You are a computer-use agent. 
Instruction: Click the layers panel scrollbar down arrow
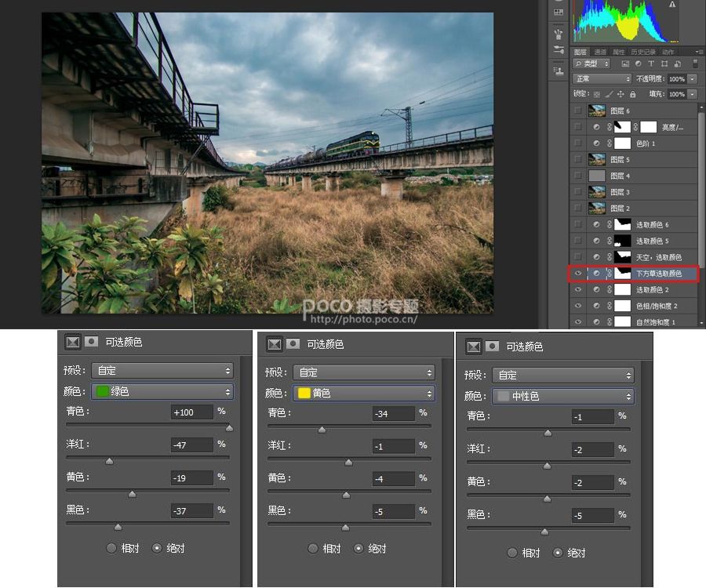(701, 322)
